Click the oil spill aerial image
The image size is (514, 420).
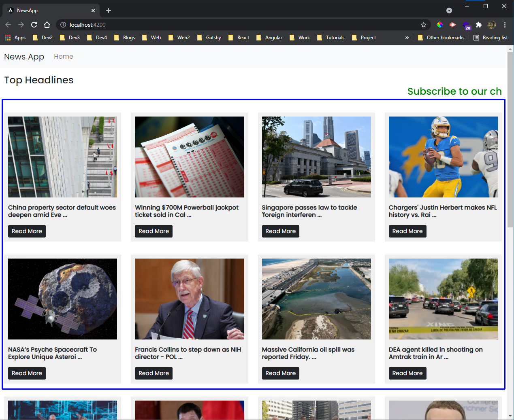coord(316,299)
